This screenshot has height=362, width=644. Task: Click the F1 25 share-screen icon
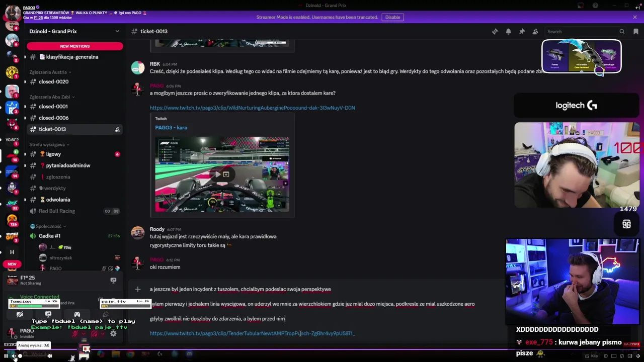click(x=113, y=280)
